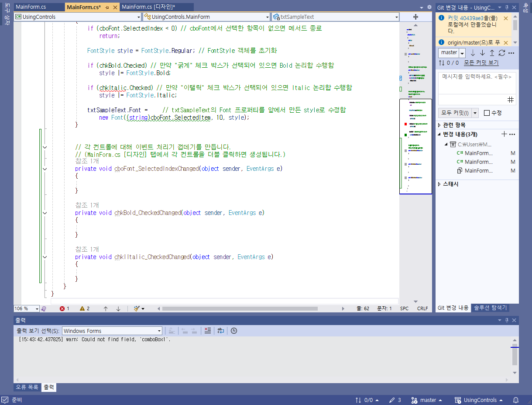The image size is (532, 405).
Task: Click unpushed commits 0/0 in status bar
Action: (367, 400)
